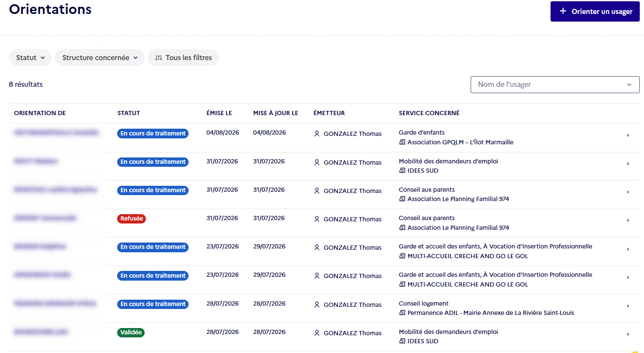This screenshot has width=644, height=353.
Task: Select Association GPQLM – L'Îlot Marmaille text
Action: (460, 142)
